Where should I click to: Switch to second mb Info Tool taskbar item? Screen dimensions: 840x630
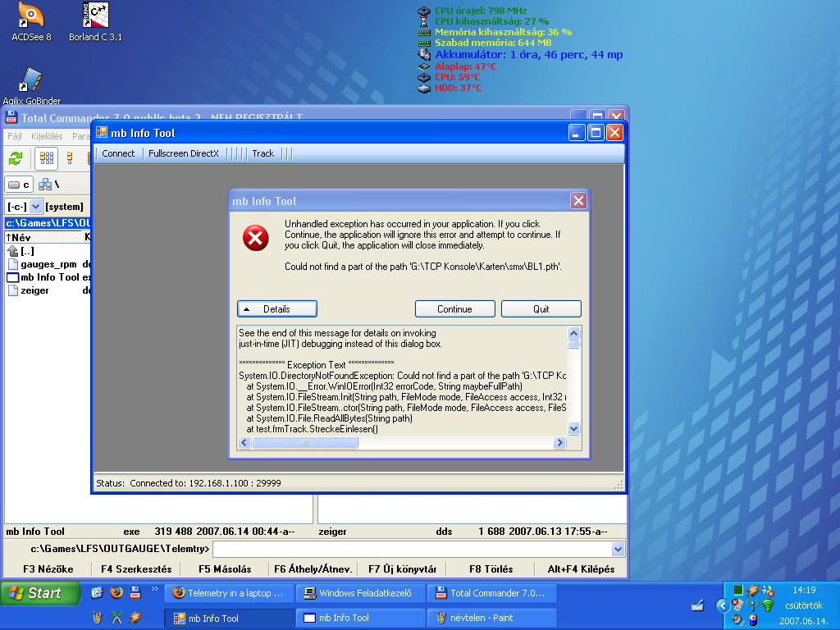coord(361,618)
